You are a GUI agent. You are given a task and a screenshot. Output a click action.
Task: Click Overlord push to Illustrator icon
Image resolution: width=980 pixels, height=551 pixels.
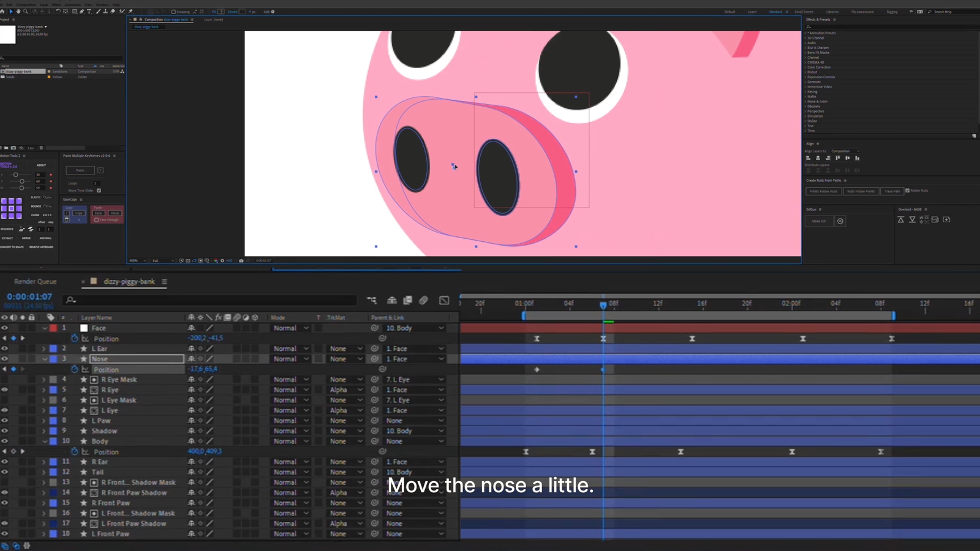[901, 219]
